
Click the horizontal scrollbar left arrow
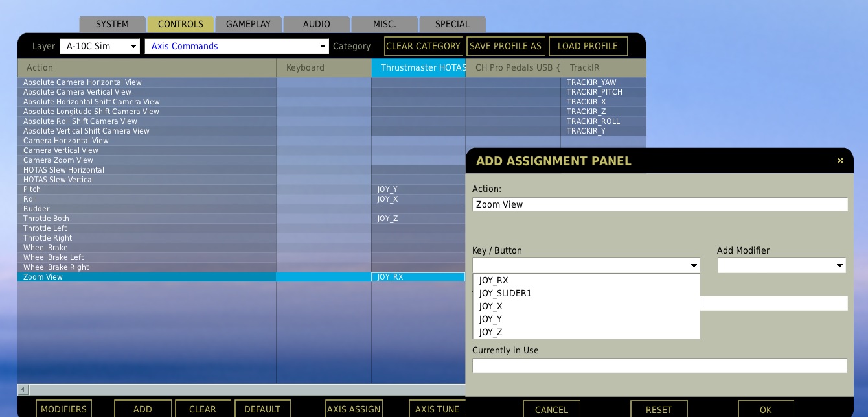(x=23, y=390)
